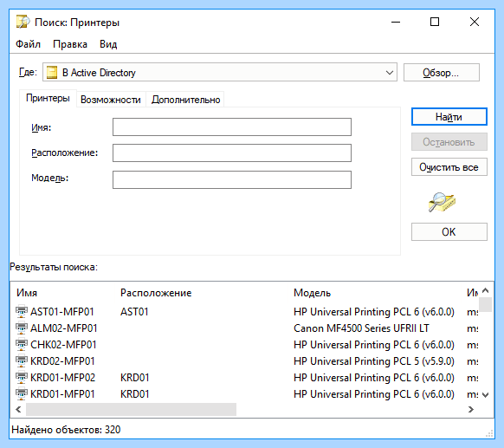Click the scroll down arrow in results list
The image size is (504, 448).
click(x=485, y=395)
